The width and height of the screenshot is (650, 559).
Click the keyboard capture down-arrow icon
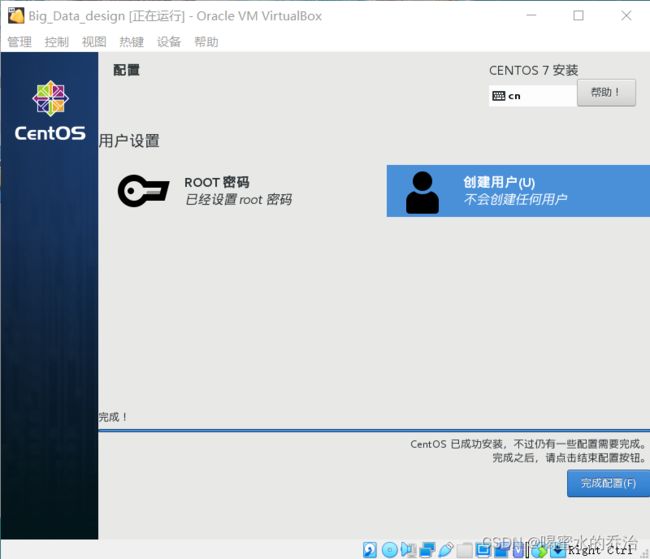pos(558,551)
